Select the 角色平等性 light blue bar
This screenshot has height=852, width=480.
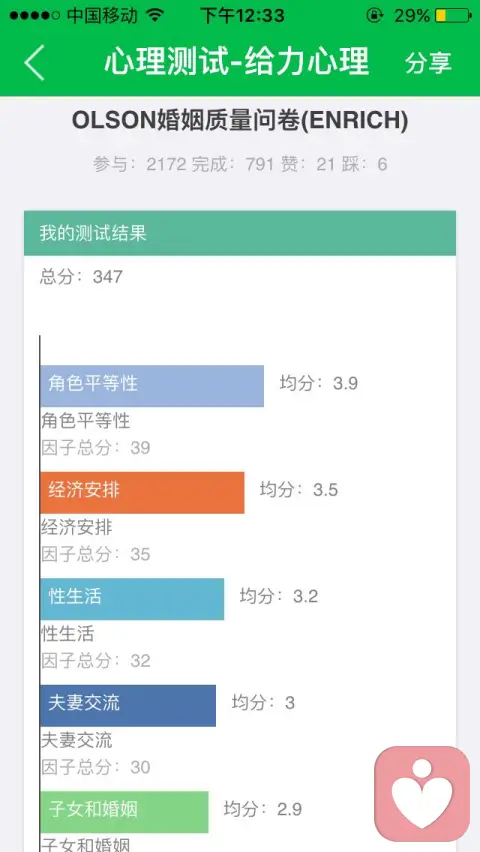click(x=152, y=386)
